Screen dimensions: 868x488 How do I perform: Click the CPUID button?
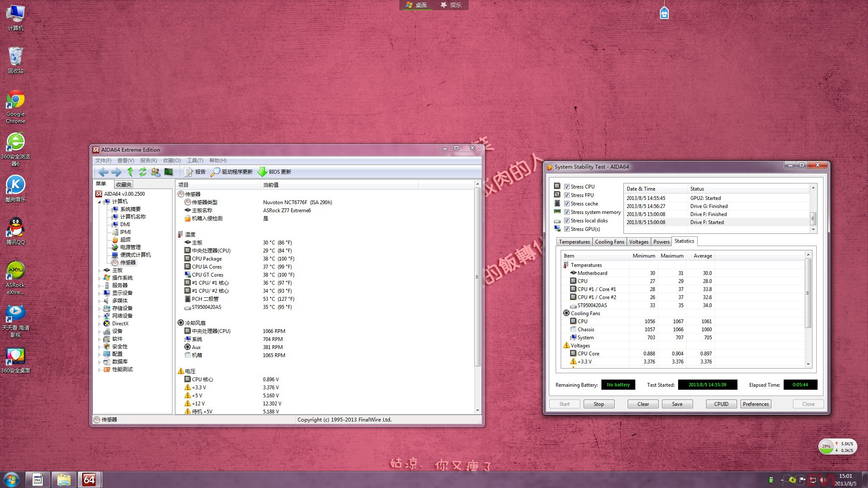[x=721, y=404]
